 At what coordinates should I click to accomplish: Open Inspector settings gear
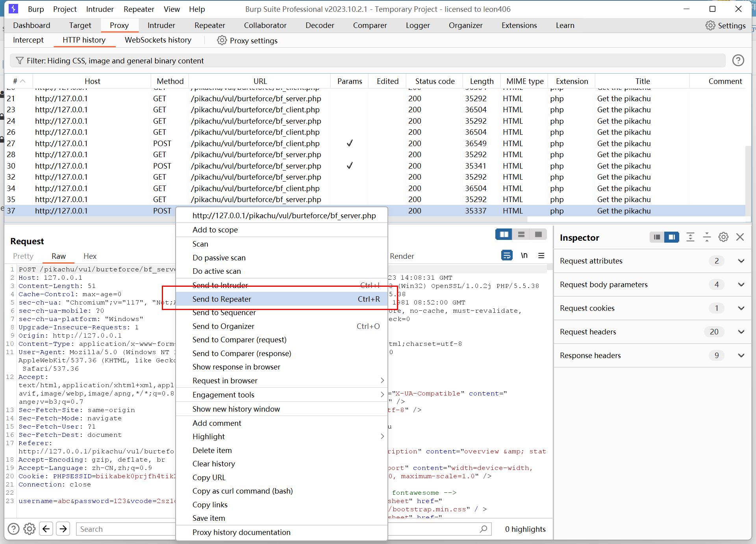pos(723,237)
